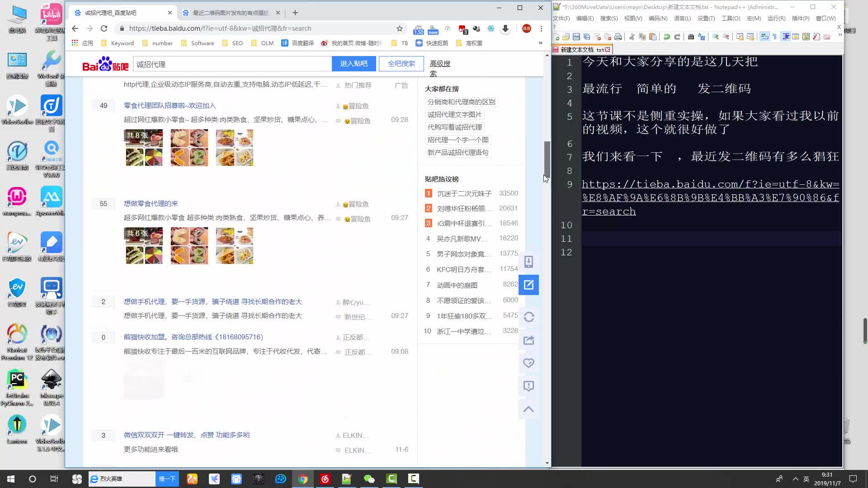Open 高权重 bookmark folder
Viewport: 868px width, 488px height.
pyautogui.click(x=469, y=43)
